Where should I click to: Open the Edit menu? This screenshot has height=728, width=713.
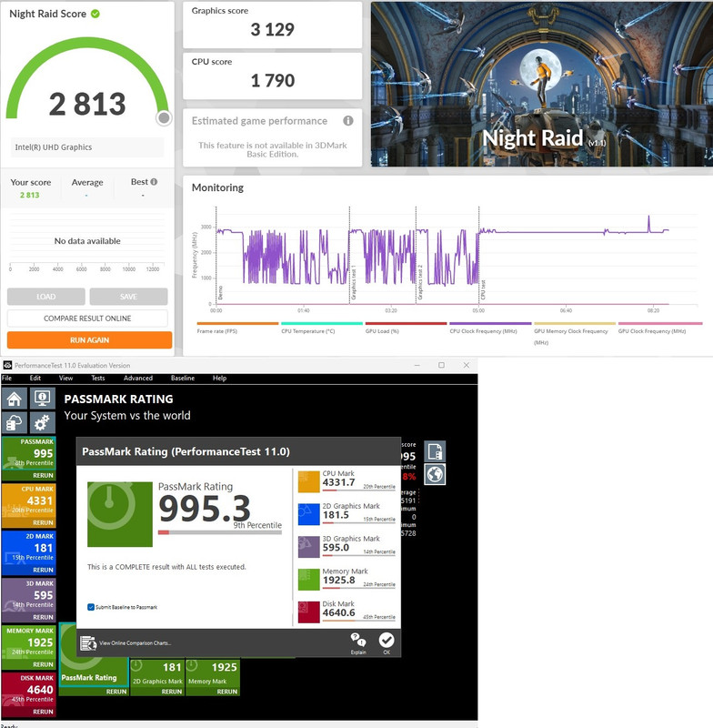[35, 378]
